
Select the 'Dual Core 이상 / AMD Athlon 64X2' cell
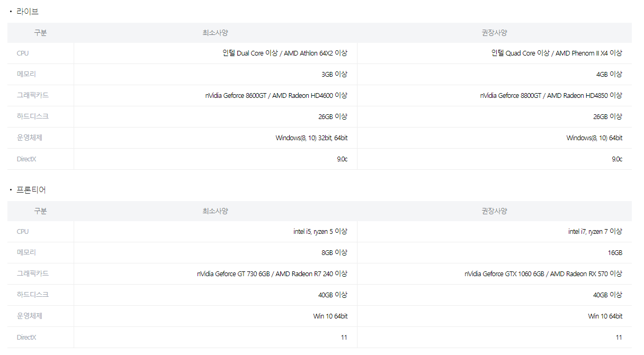point(285,53)
